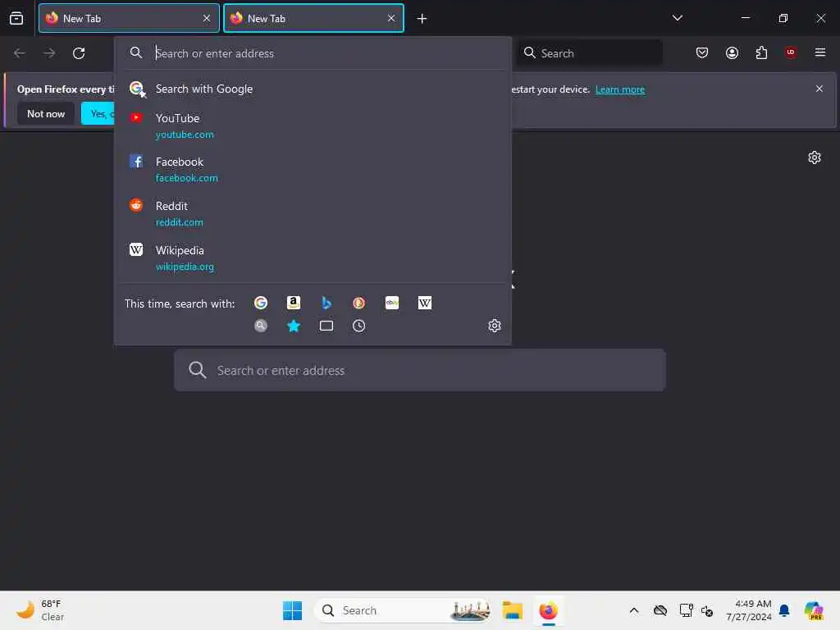This screenshot has width=840, height=630.
Task: Close the first New Tab
Action: [207, 18]
